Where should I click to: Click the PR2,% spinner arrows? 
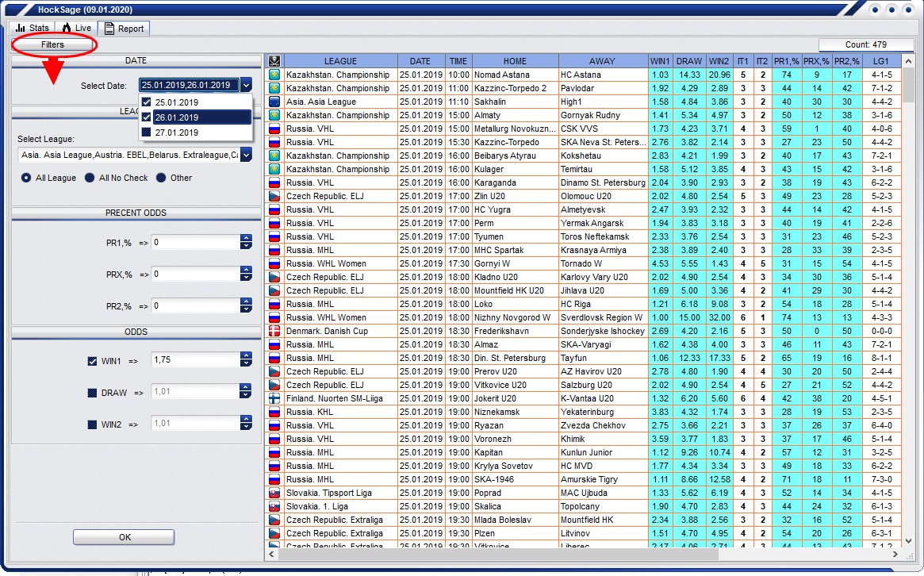247,306
